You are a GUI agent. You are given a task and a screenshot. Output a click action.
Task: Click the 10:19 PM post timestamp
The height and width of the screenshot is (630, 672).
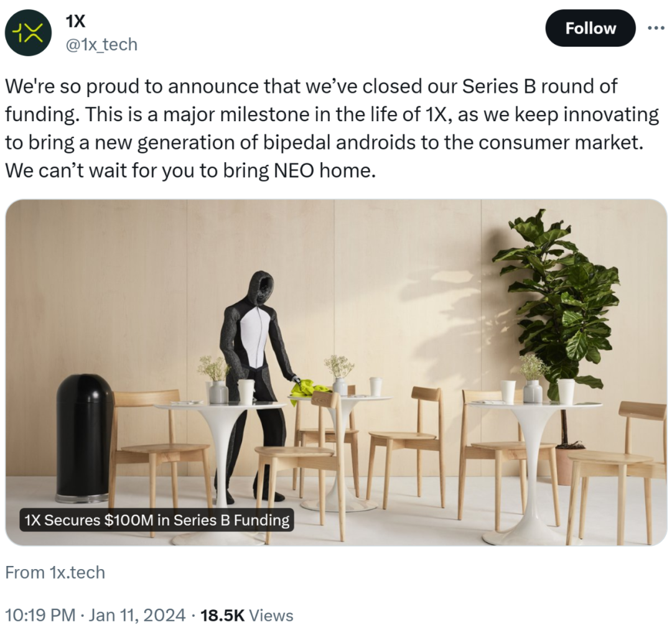tap(40, 616)
